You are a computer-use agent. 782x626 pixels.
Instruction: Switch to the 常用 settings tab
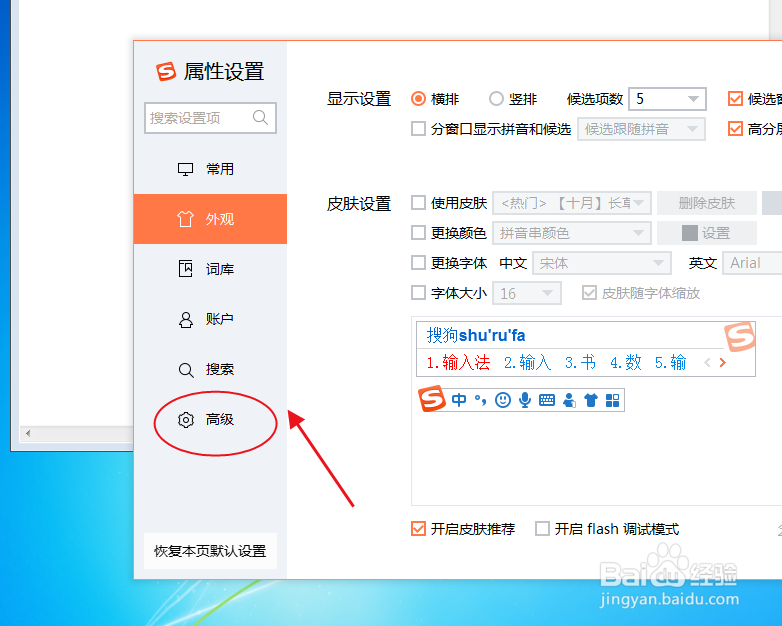coord(210,169)
